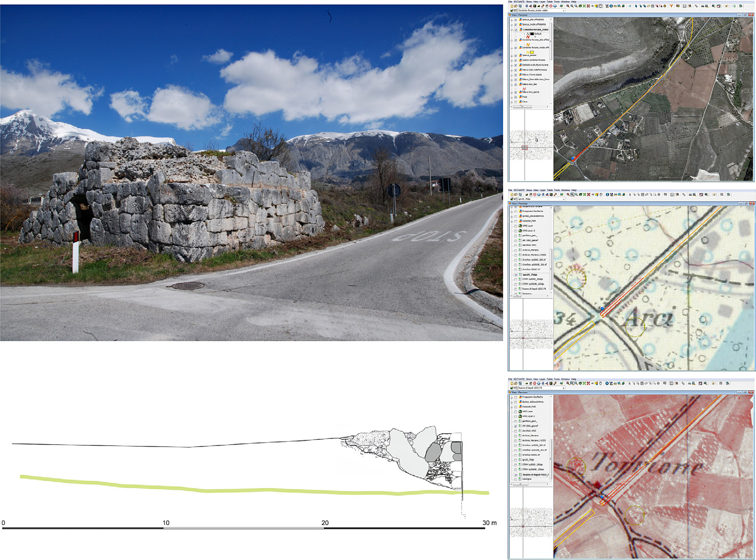Image resolution: width=756 pixels, height=560 pixels.
Task: Click New document icon in the aerial-photo GIS window
Action: pyautogui.click(x=512, y=6)
